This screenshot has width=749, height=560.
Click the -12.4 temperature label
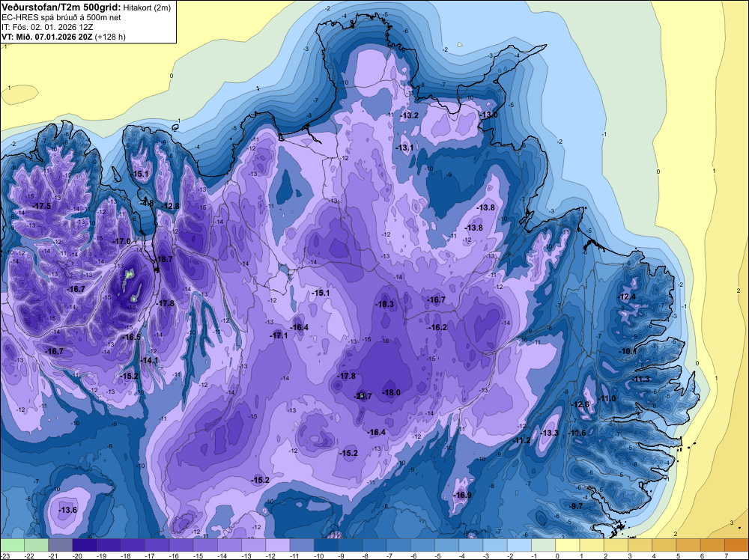tap(627, 297)
